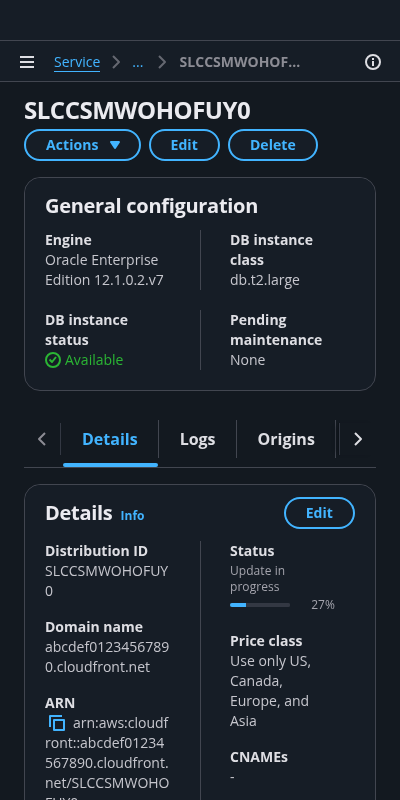
Task: Expand collapsed breadcrumb ellipsis
Action: (x=138, y=62)
